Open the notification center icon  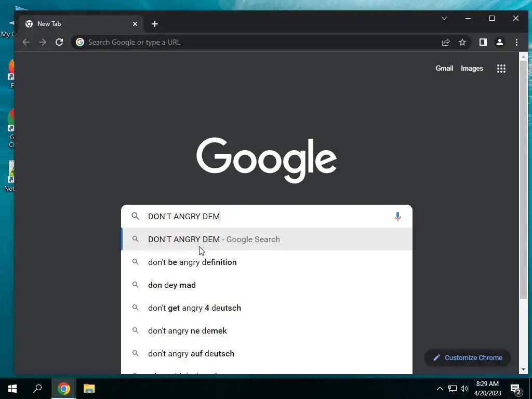pyautogui.click(x=515, y=389)
